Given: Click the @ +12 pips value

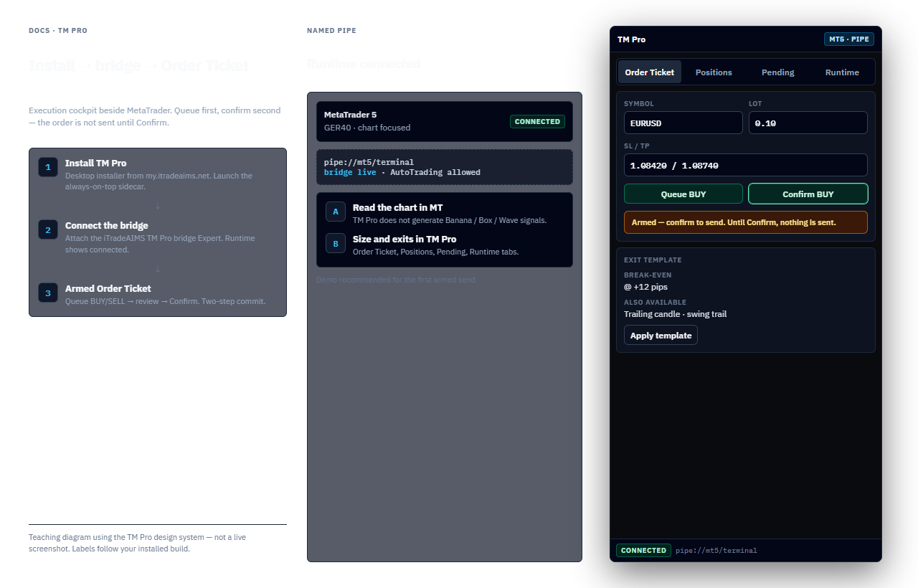Looking at the screenshot, I should (645, 287).
